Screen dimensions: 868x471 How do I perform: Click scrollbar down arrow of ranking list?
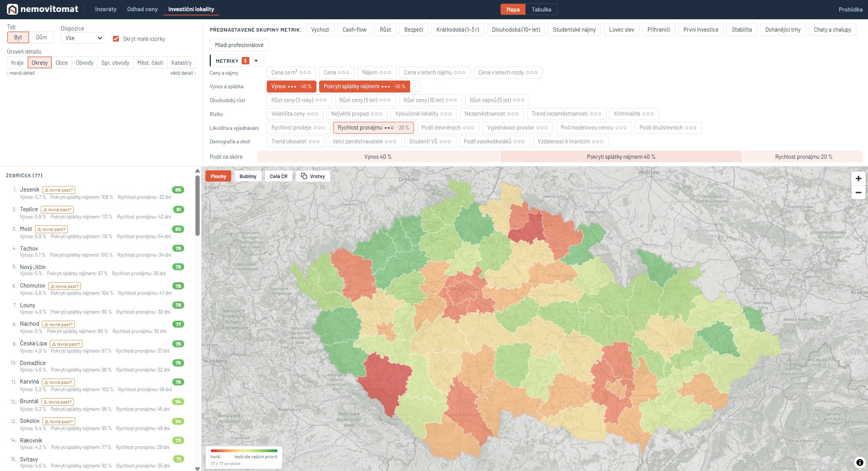coord(197,469)
